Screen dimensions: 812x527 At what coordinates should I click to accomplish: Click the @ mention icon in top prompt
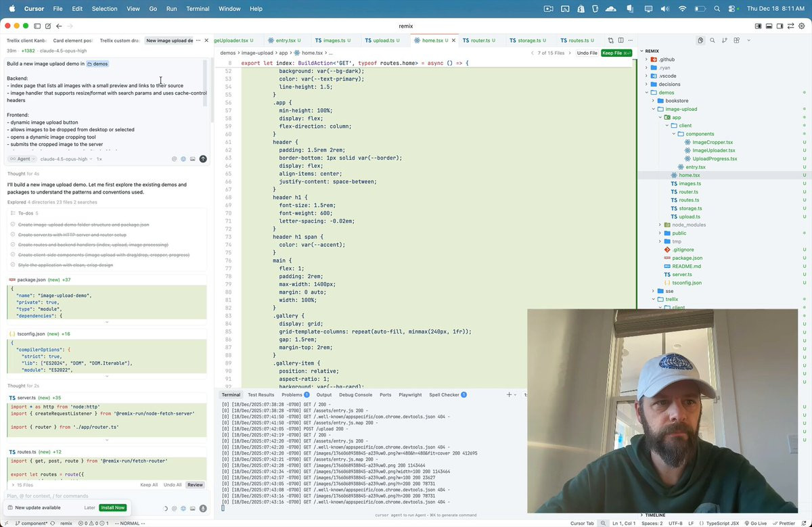pos(174,159)
